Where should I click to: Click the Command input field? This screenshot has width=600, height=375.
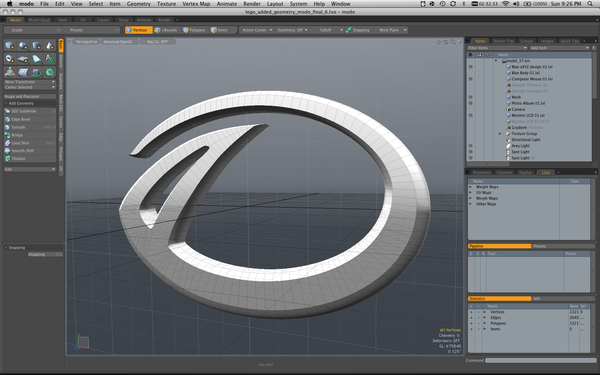(541, 360)
